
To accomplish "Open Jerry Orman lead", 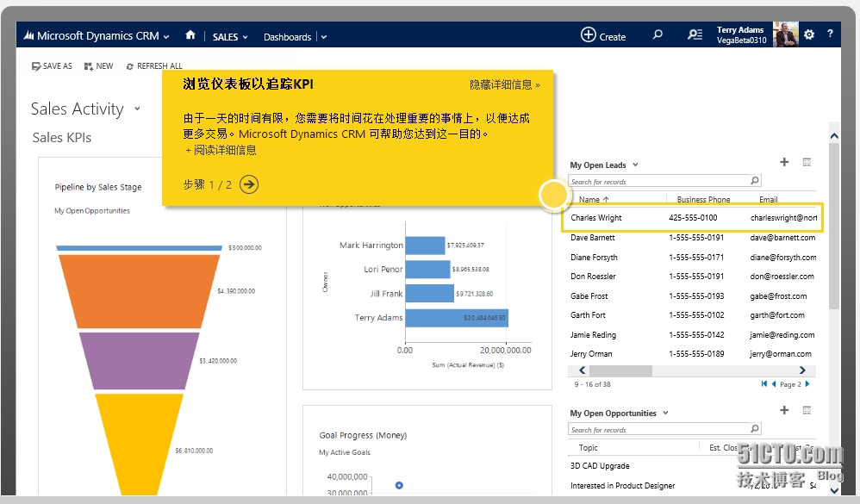I will click(590, 354).
